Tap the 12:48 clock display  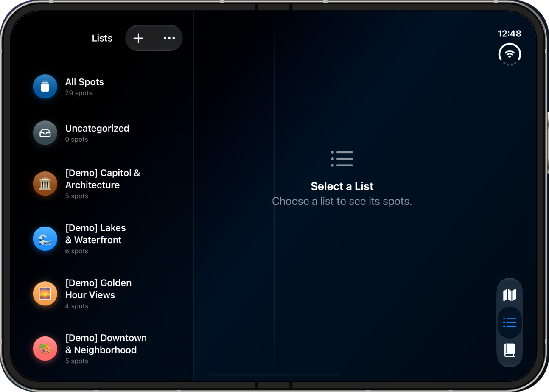[x=510, y=34]
